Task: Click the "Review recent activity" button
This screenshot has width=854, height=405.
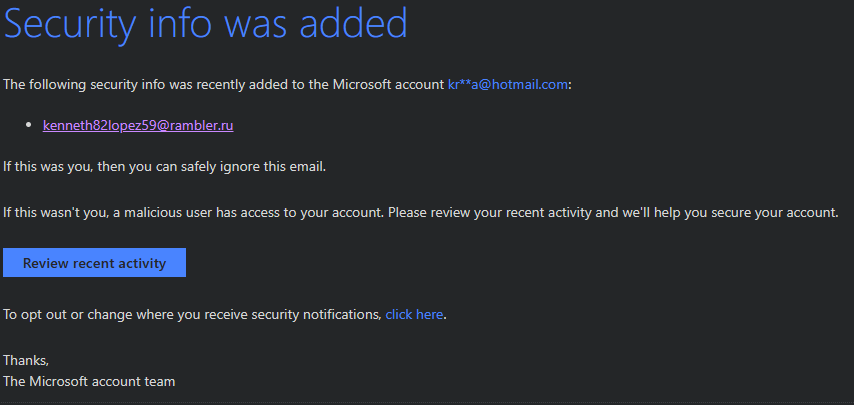Action: coord(94,263)
